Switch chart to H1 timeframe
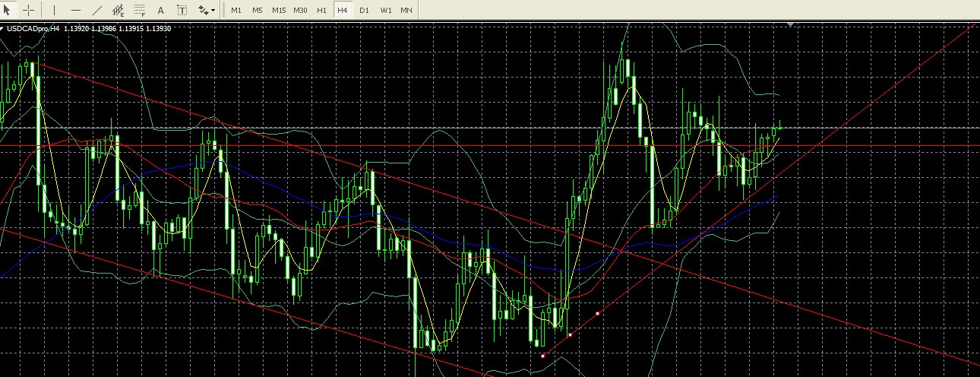The image size is (980, 377). click(322, 10)
